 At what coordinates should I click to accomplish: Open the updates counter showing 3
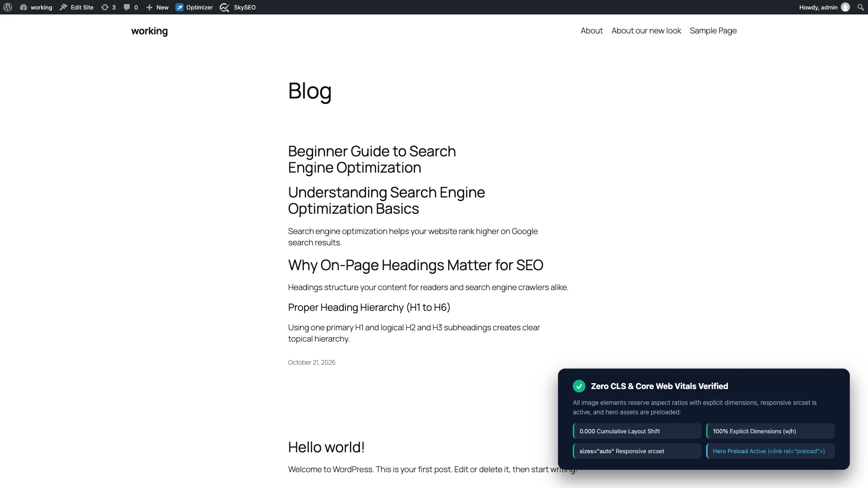pos(108,7)
